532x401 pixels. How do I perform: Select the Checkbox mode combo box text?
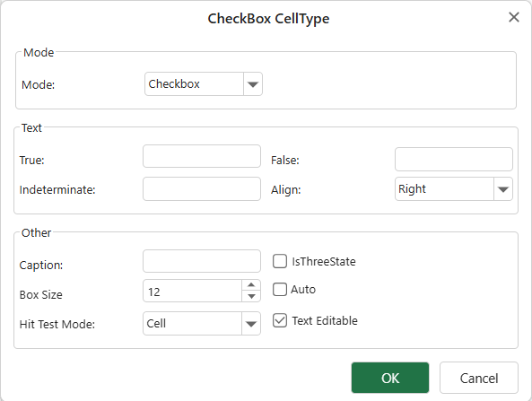coord(174,84)
